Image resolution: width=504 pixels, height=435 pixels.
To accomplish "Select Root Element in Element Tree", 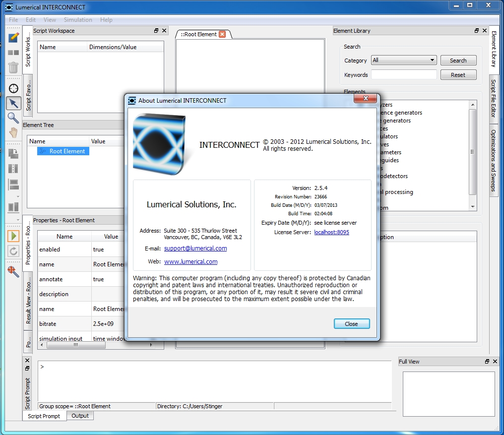I will coord(63,151).
